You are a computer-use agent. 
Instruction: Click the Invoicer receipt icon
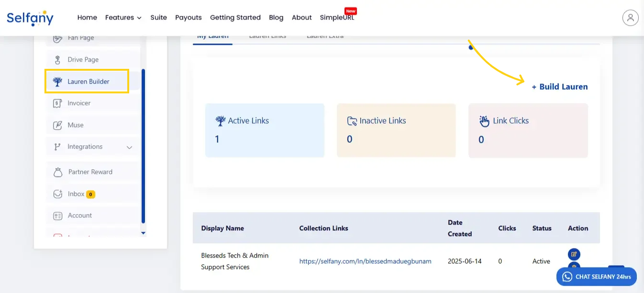(x=57, y=103)
